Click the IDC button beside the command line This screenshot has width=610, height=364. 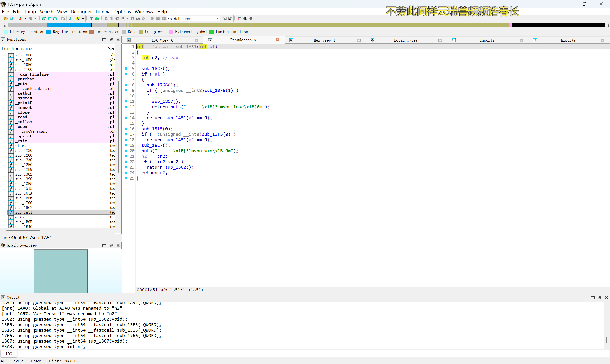click(x=9, y=354)
